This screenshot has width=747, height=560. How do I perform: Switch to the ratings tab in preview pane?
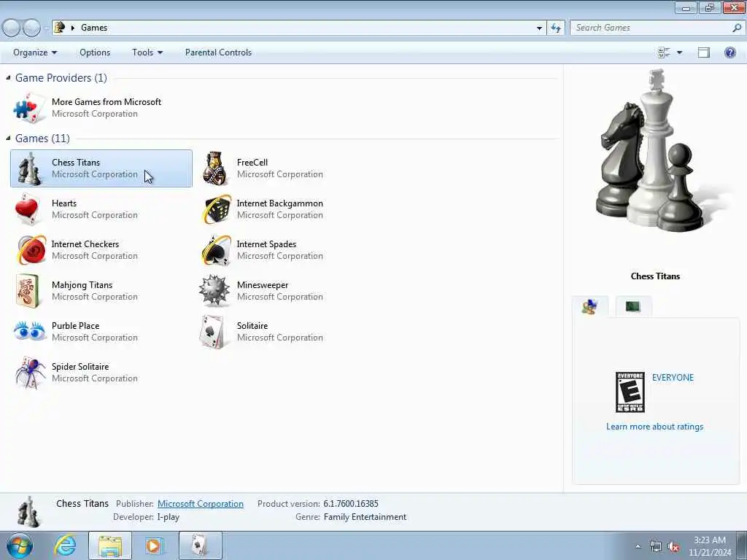click(590, 307)
